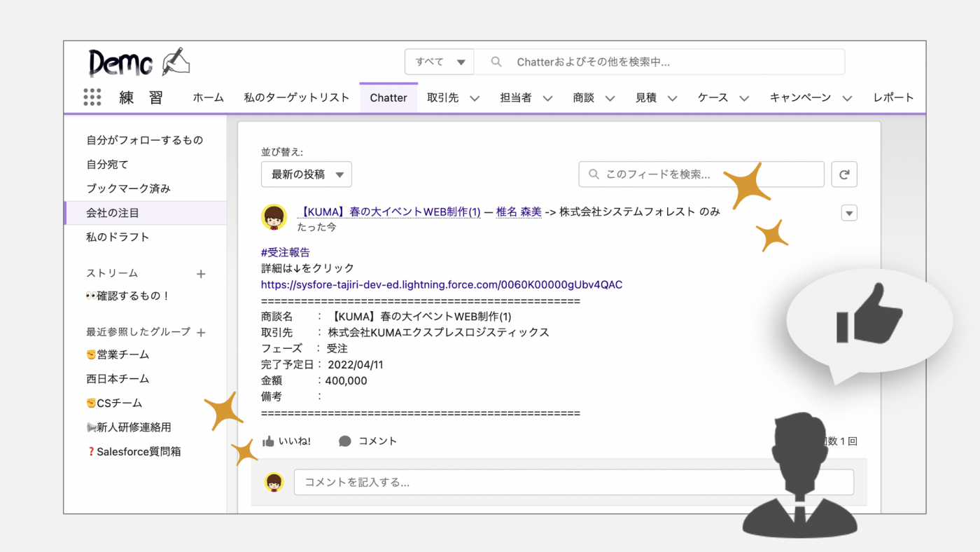The height and width of the screenshot is (552, 980).
Task: Open the 取引先 tab
Action: coord(443,98)
